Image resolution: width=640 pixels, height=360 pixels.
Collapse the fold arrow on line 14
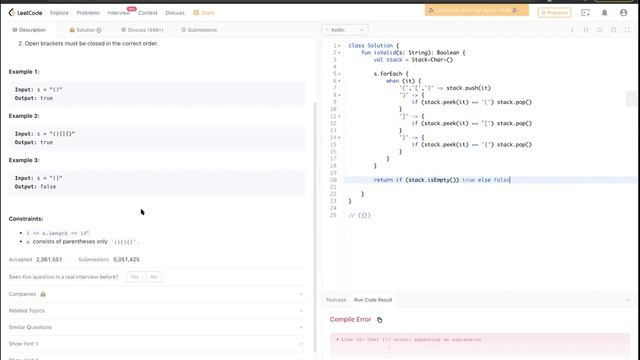339,138
